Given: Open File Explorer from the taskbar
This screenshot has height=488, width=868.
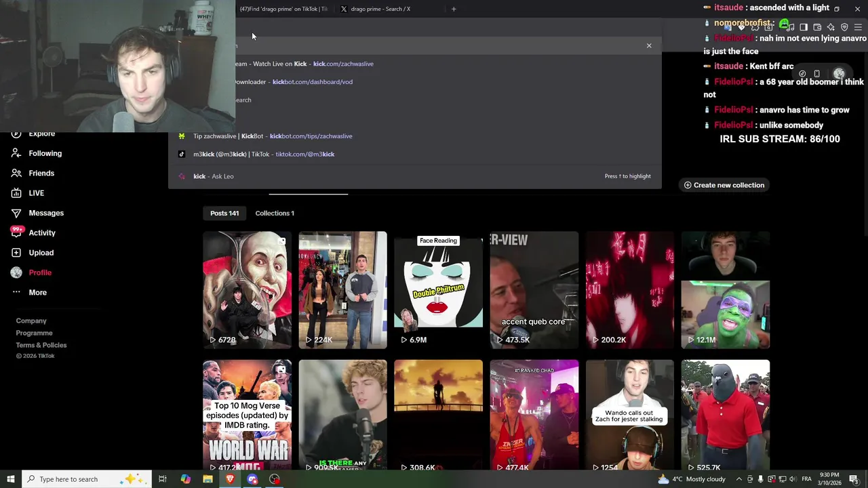Looking at the screenshot, I should (x=208, y=479).
